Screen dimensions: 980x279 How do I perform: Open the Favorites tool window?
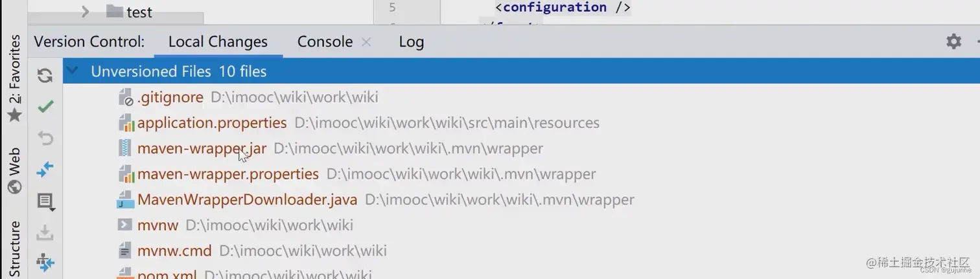click(x=14, y=79)
